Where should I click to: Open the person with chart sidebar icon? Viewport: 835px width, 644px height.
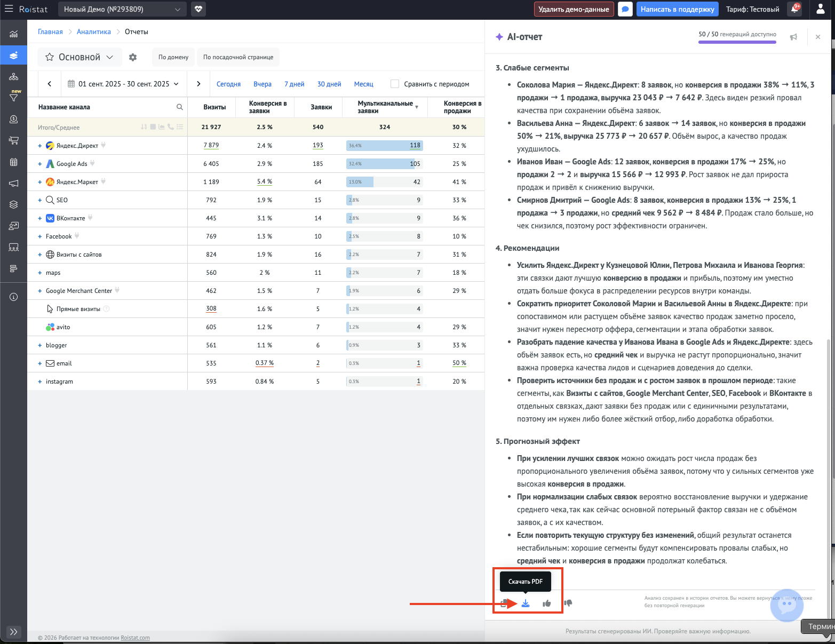pos(14,226)
